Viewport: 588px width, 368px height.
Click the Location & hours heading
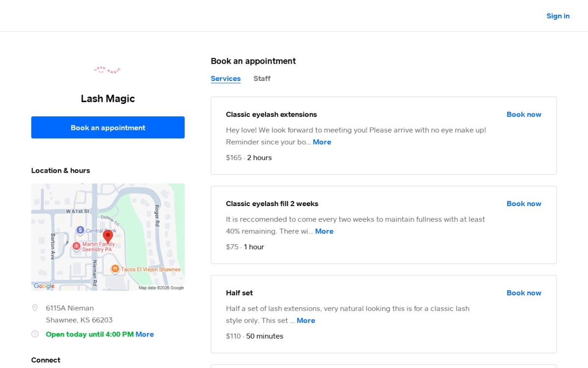[x=61, y=171]
